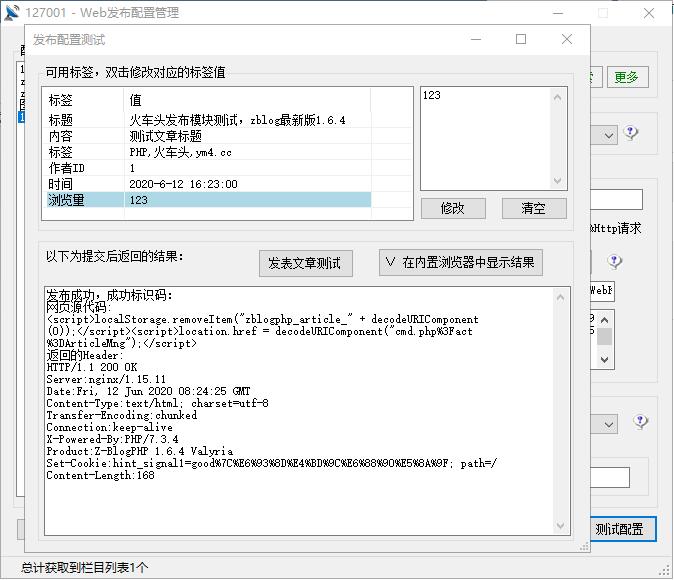Viewport: 674px width, 580px height.
Task: Click the Product:Z-BlogPHP 1.6.4 Valyria line
Action: [140, 451]
